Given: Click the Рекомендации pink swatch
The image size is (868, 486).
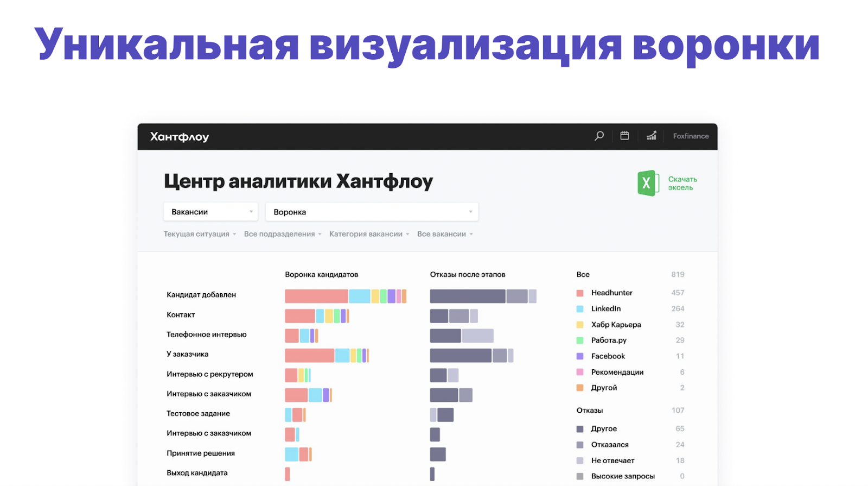Looking at the screenshot, I should pos(580,372).
